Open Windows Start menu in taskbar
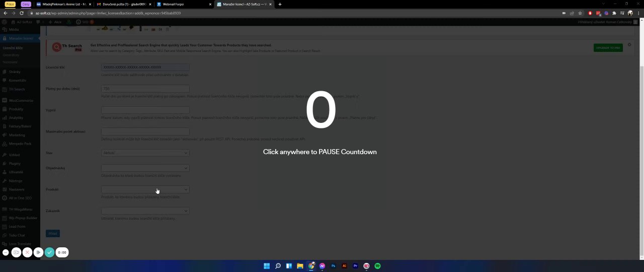This screenshot has height=272, width=644. click(267, 266)
